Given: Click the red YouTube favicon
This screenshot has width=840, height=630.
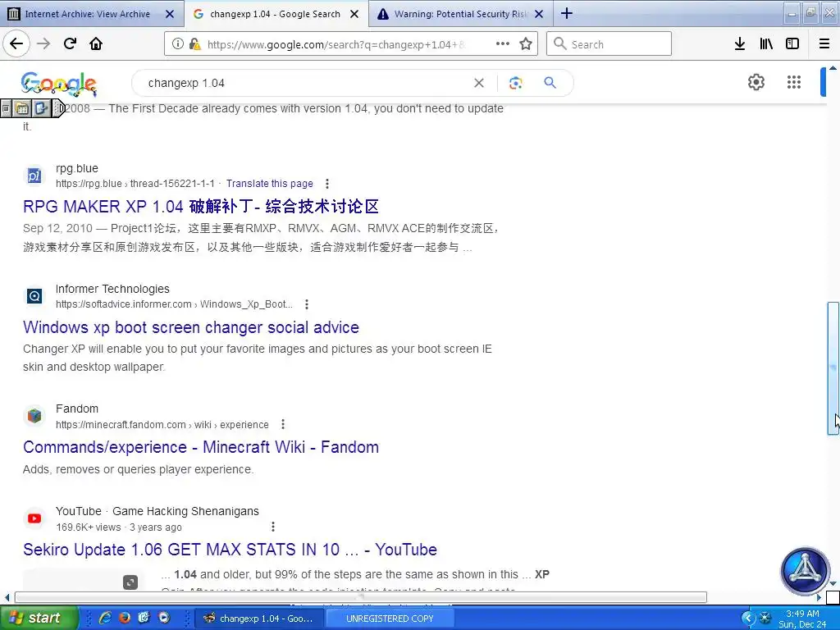Looking at the screenshot, I should (x=34, y=518).
